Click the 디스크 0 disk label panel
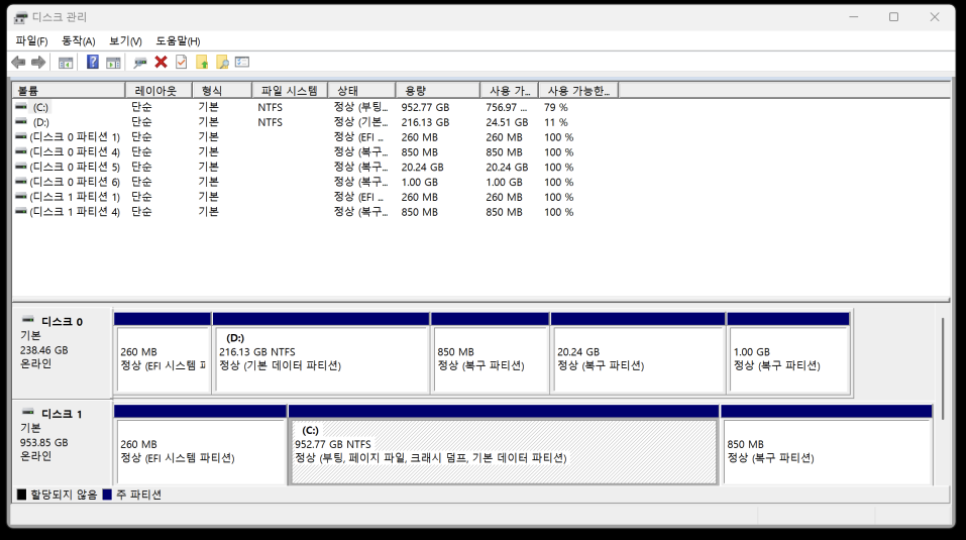This screenshot has height=540, width=966. 61,352
